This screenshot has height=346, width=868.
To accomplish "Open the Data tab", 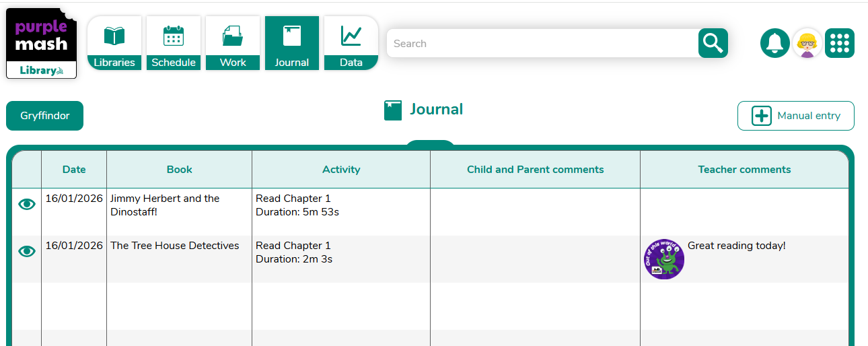I will (351, 43).
